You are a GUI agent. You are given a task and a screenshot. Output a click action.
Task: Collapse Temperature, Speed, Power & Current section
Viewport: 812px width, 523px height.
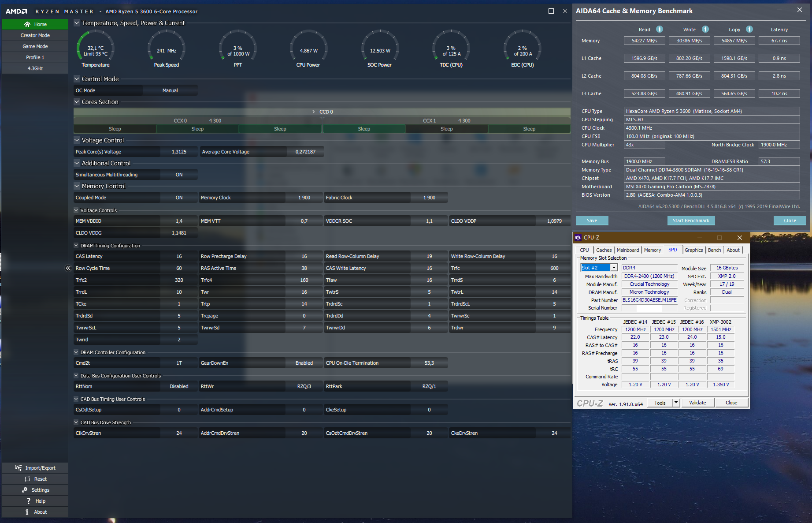(77, 23)
